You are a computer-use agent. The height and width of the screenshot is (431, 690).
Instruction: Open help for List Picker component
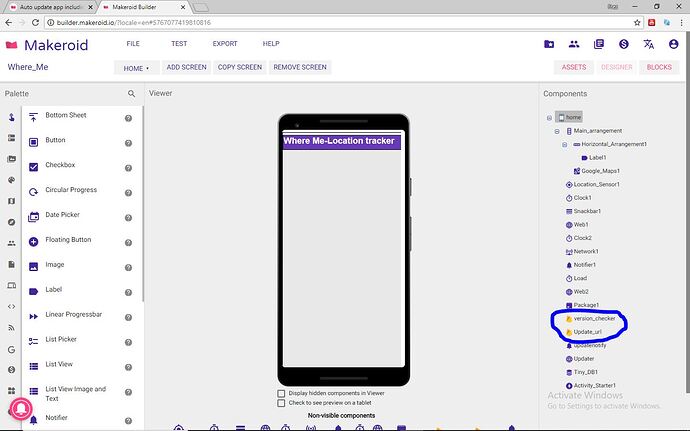pyautogui.click(x=128, y=342)
